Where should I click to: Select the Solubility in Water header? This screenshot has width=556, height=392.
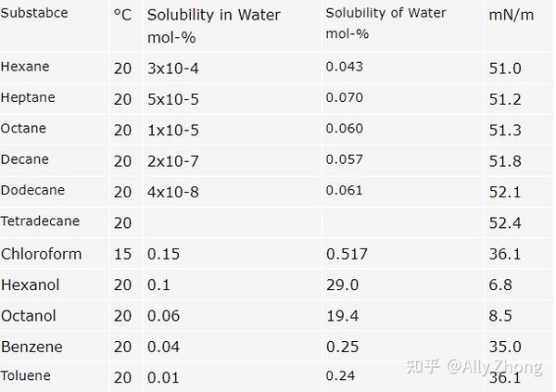(x=213, y=26)
